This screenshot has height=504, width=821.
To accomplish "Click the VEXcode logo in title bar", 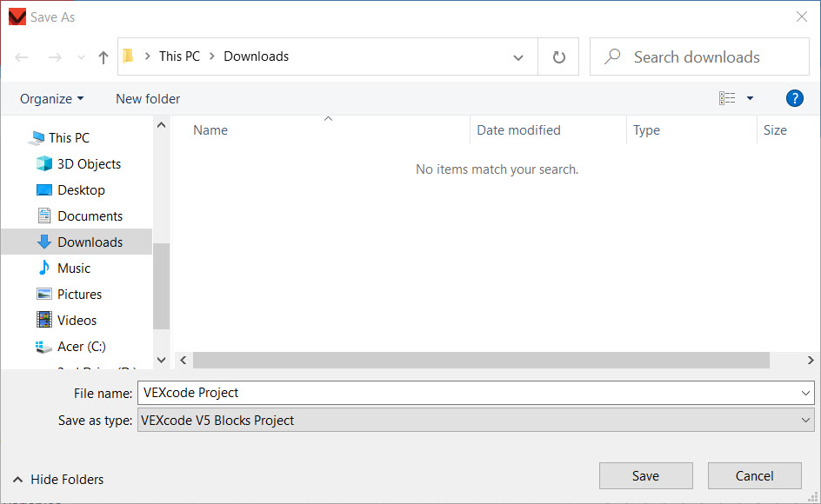I will (17, 17).
